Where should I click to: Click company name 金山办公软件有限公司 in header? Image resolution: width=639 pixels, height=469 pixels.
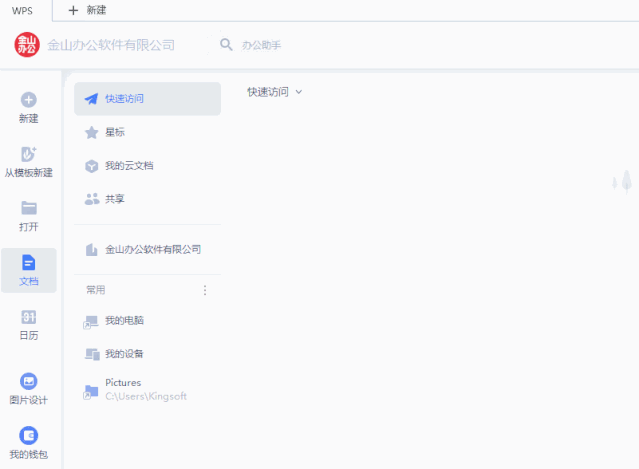tap(111, 45)
